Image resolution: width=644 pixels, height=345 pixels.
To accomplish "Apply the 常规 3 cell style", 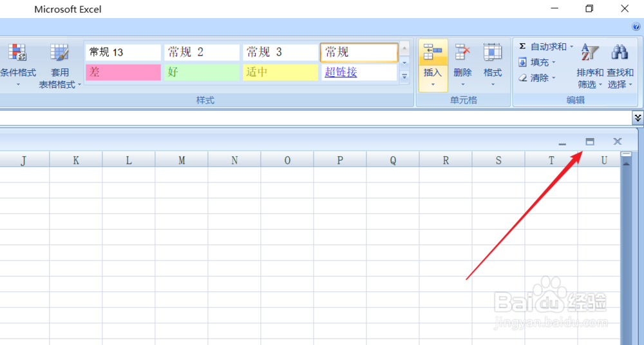I will (281, 52).
